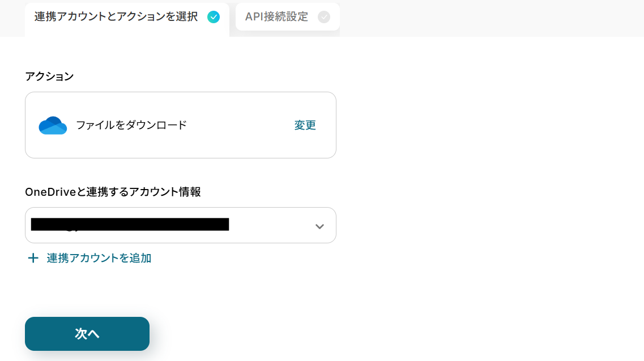644x361 pixels.
Task: Click the 連携アカウントを追加 link
Action: click(x=99, y=258)
